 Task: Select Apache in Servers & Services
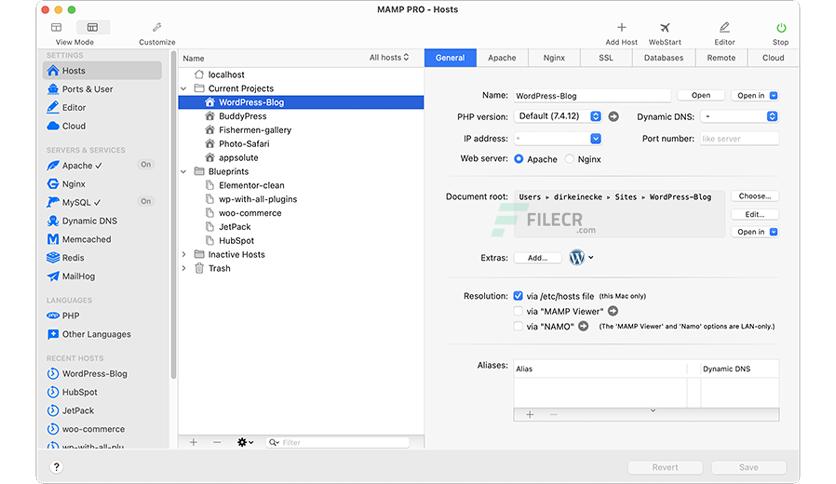pos(75,165)
